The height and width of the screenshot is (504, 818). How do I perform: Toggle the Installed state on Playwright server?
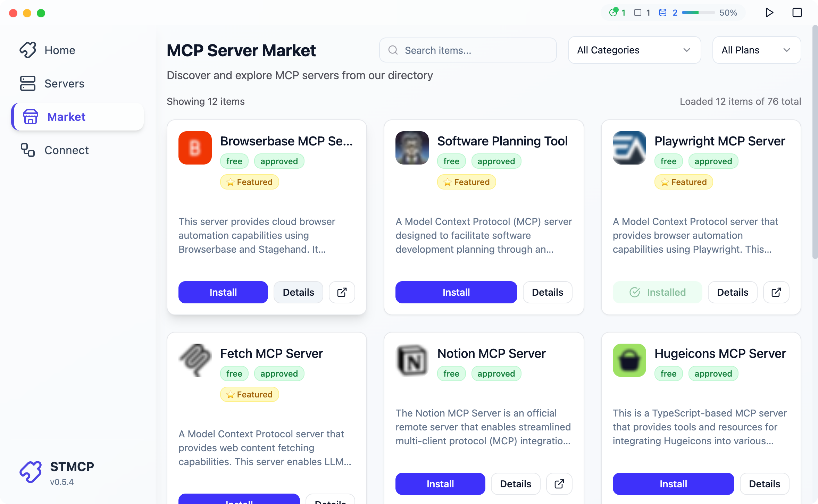[657, 292]
